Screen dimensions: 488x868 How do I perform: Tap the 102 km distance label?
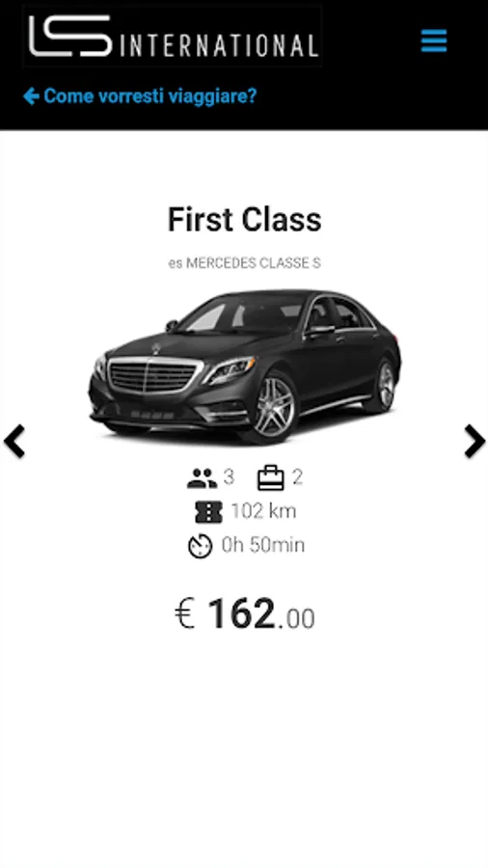pos(263,511)
